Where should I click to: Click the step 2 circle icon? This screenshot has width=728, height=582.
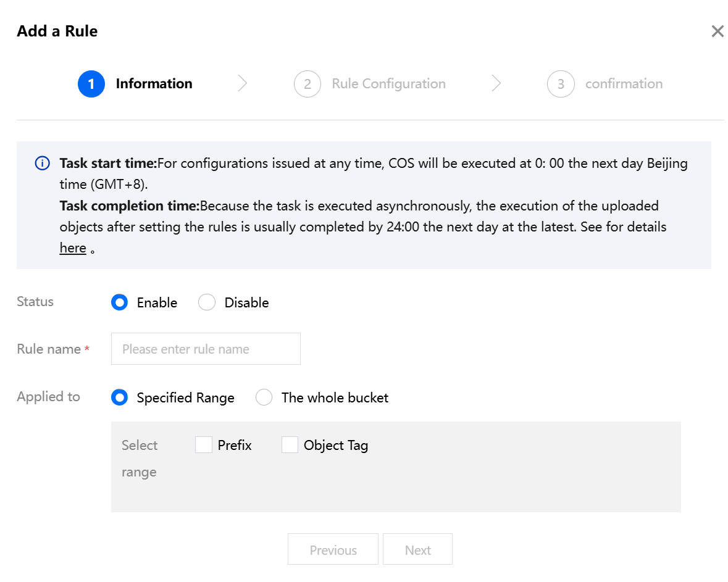pos(308,84)
